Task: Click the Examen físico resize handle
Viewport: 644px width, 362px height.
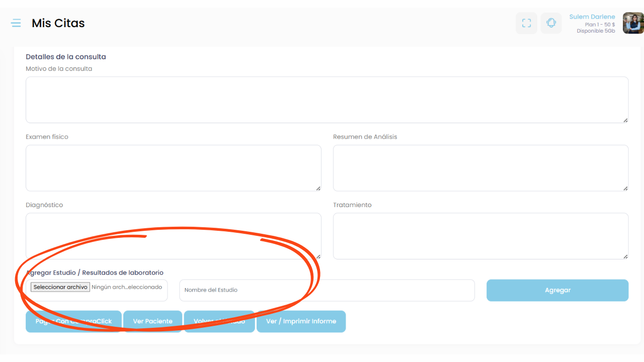Action: 318,189
